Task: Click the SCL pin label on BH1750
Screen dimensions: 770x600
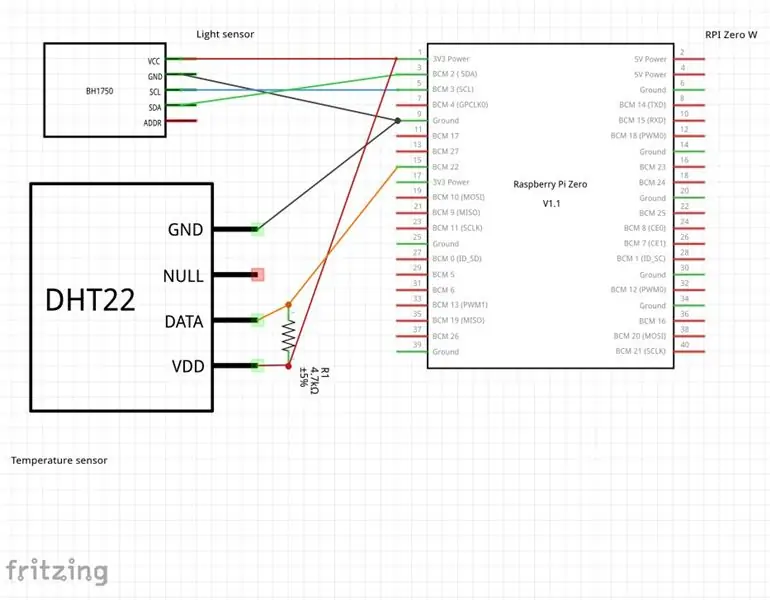Action: click(x=155, y=92)
